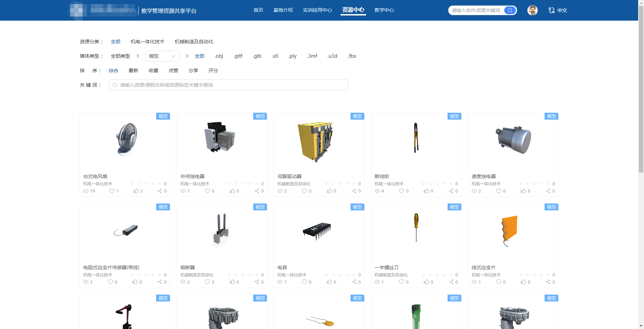Like the 台式电风扇 model with thumbs-up
The image size is (644, 329).
[136, 191]
